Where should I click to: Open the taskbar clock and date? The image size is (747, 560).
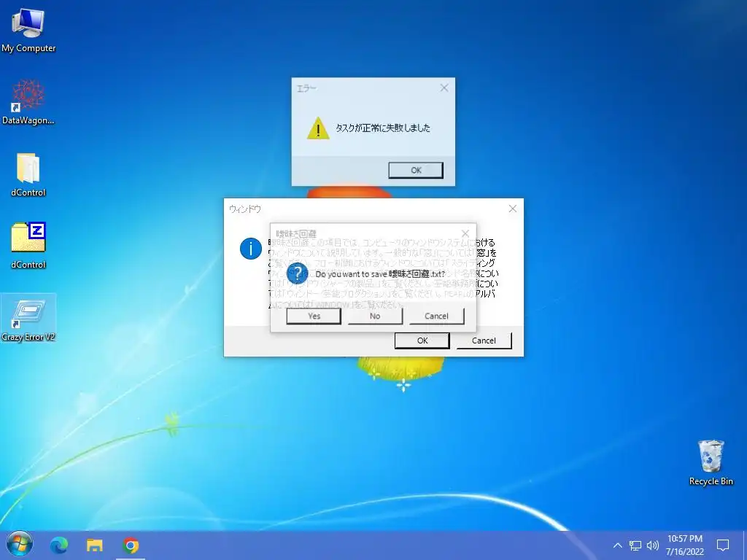[684, 545]
